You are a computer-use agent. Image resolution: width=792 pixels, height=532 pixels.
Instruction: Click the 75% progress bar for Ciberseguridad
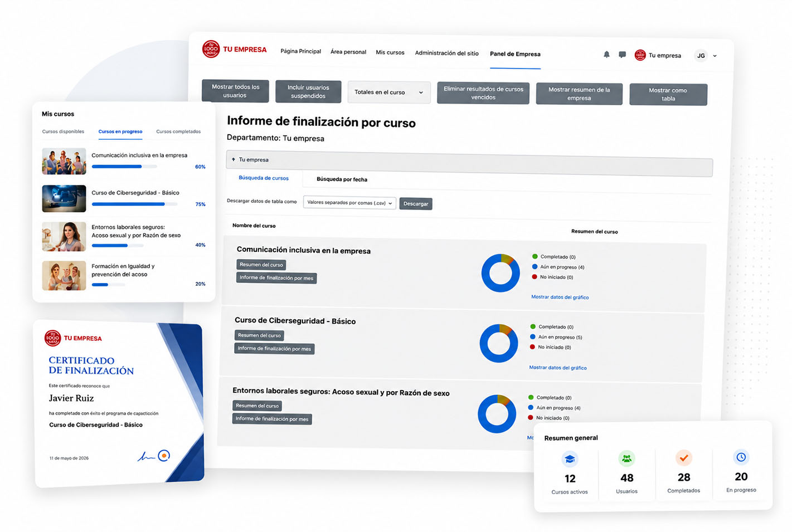click(x=134, y=204)
